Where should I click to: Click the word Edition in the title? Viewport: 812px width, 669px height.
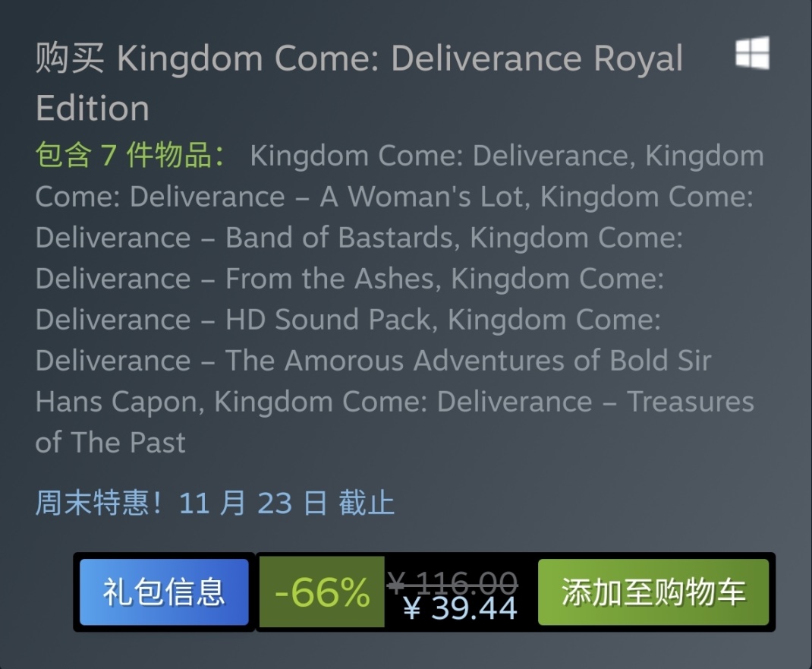tap(93, 108)
